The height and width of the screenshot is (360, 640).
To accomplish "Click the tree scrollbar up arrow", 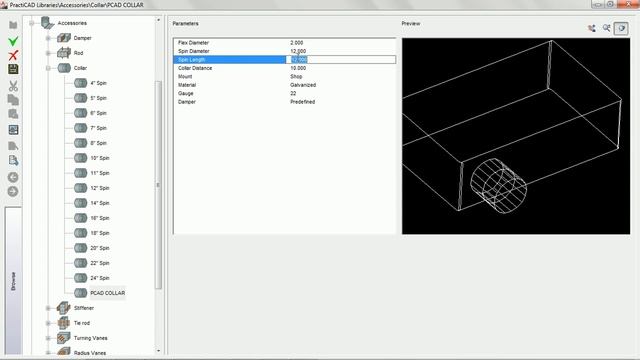I will pos(158,20).
